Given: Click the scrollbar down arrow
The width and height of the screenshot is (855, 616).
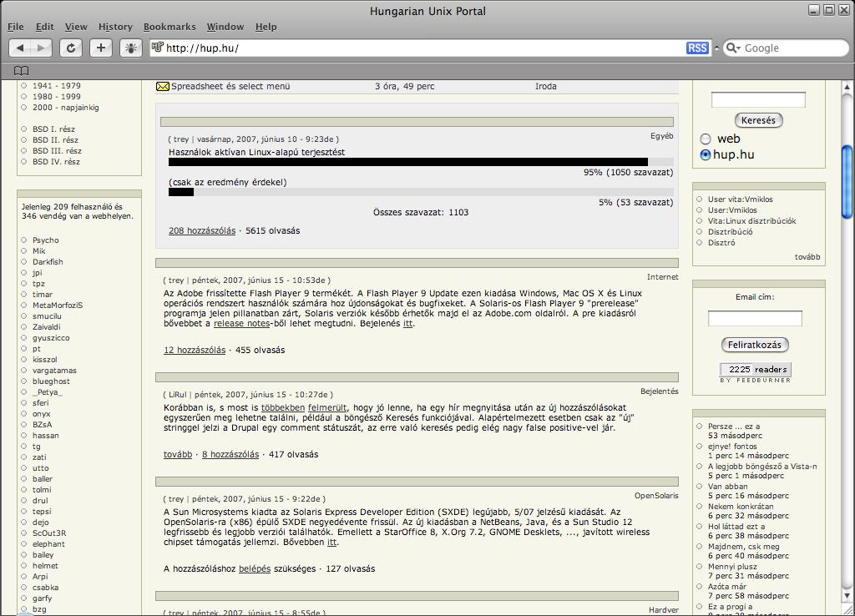Looking at the screenshot, I should tap(847, 596).
